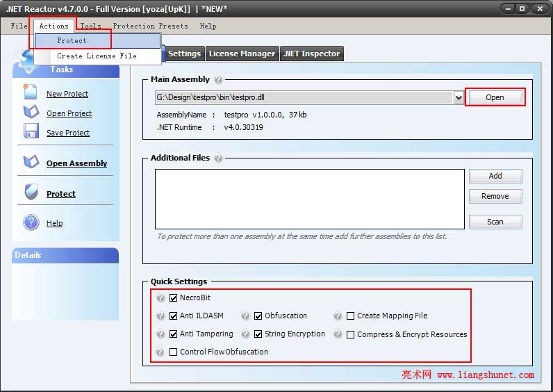Click the Open Project link
Image resolution: width=553 pixels, height=392 pixels.
[69, 113]
